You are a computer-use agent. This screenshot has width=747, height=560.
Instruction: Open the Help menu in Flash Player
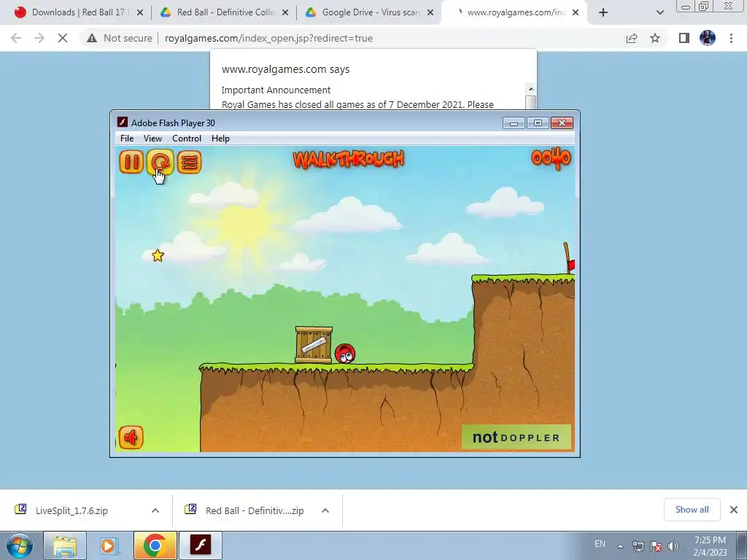click(220, 139)
